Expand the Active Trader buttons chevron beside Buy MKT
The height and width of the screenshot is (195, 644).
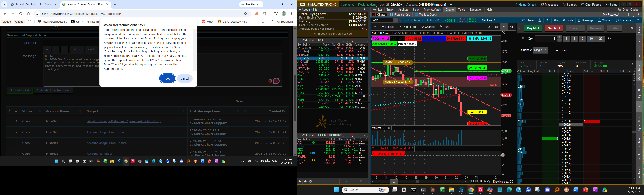coord(519,28)
